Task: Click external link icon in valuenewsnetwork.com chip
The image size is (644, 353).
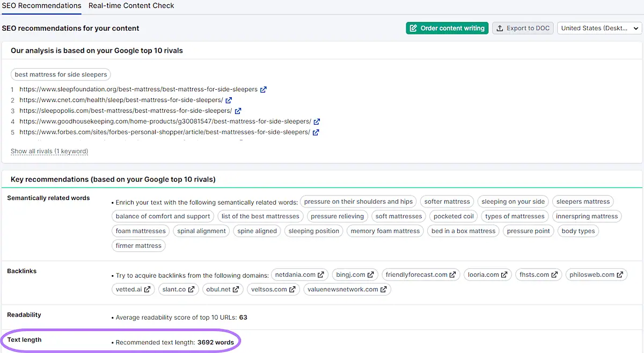Action: (384, 290)
